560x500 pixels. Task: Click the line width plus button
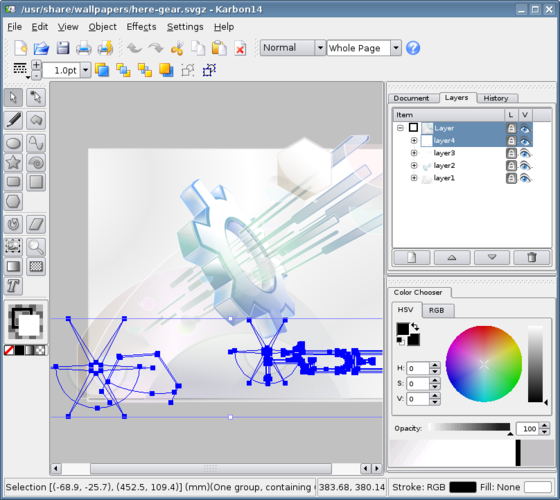pos(36,65)
